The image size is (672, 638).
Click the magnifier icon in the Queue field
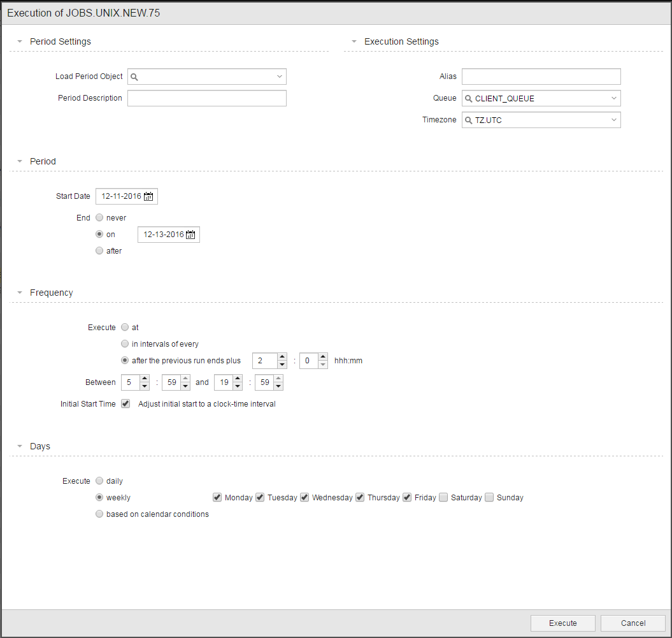[469, 99]
